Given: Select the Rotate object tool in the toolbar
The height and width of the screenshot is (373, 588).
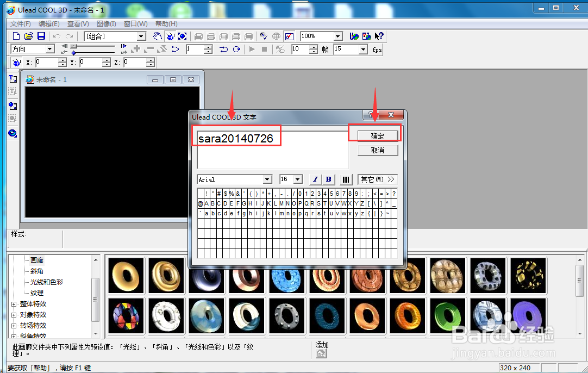Looking at the screenshot, I should [x=170, y=36].
